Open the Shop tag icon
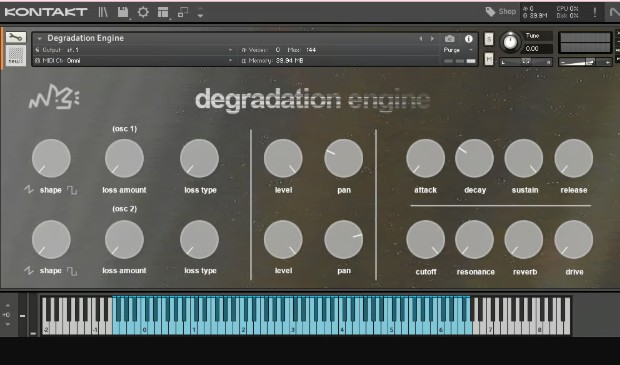 coord(490,12)
